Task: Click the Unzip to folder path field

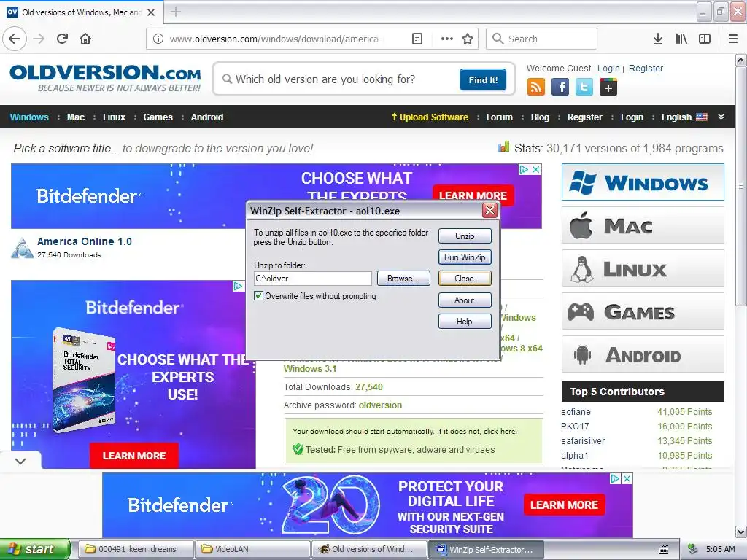Action: pos(312,279)
